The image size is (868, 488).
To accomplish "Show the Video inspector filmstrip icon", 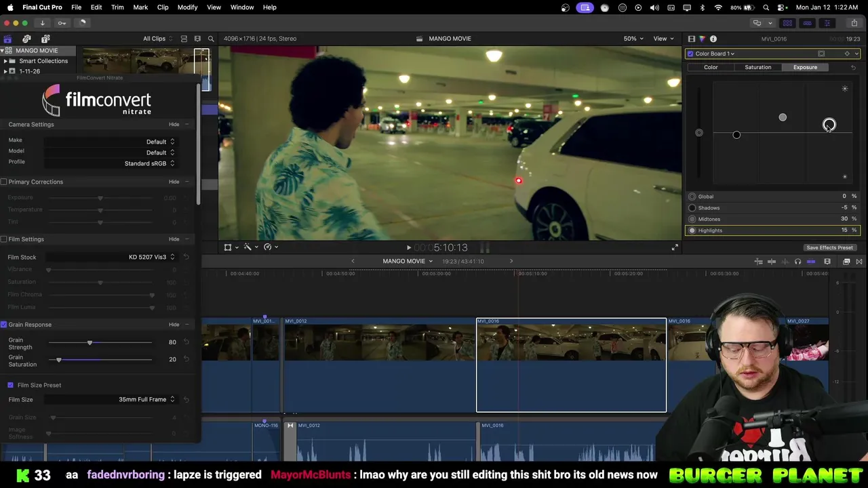I will [691, 39].
